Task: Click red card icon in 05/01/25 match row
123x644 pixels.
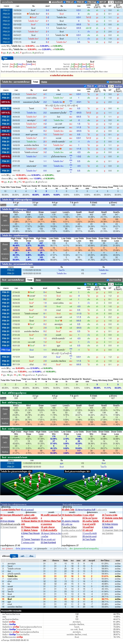Action: [x=29, y=346]
